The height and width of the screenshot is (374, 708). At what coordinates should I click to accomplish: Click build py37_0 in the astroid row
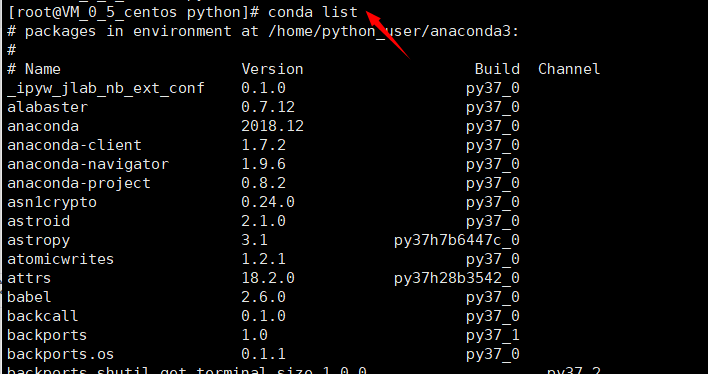click(493, 222)
